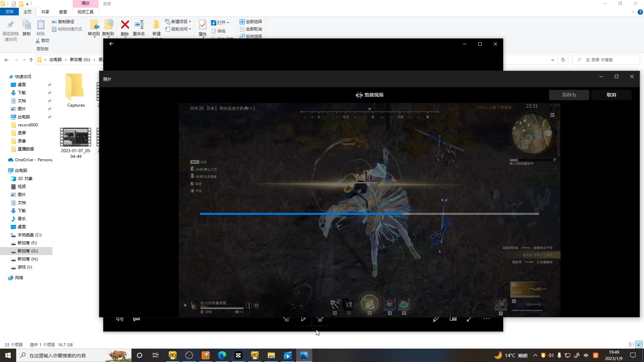Click the refresh button in address bar

563,60
